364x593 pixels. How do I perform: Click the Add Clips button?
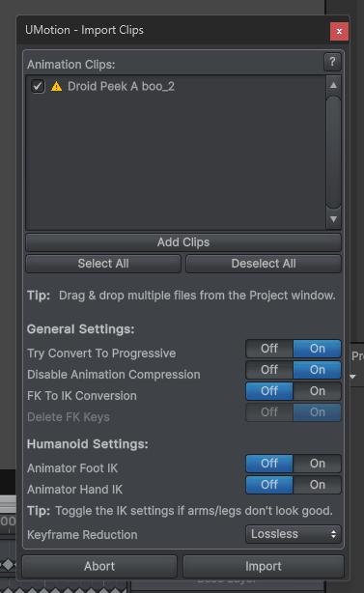(x=183, y=242)
